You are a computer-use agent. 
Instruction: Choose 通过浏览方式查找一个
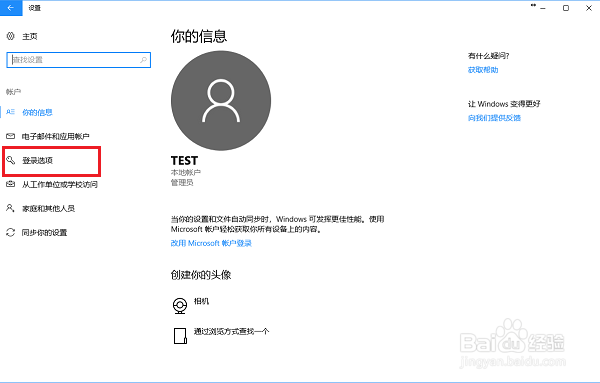pyautogui.click(x=232, y=331)
